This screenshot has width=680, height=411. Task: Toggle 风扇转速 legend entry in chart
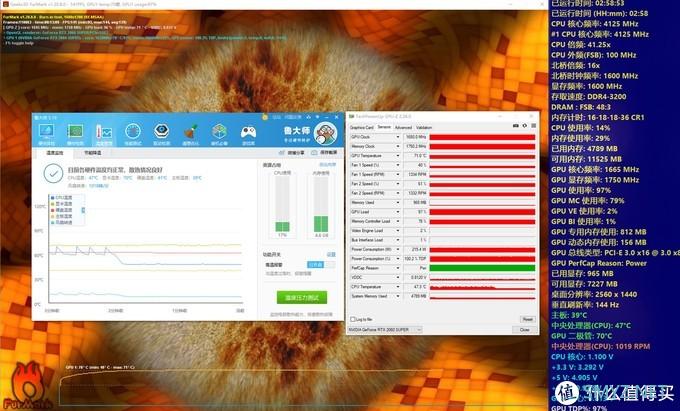tap(62, 222)
